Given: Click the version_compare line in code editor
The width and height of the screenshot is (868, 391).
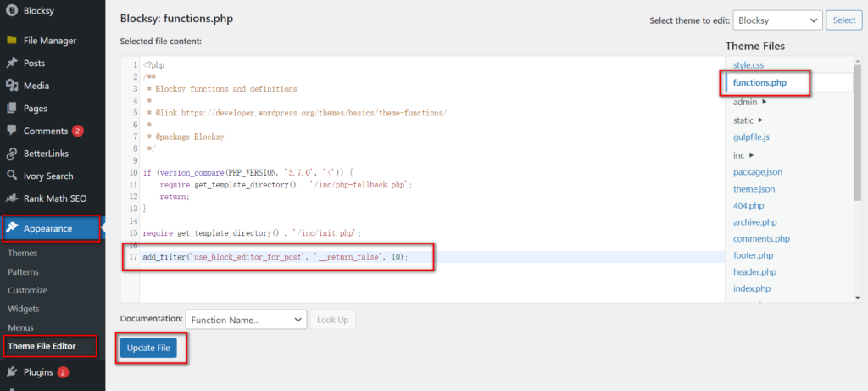Looking at the screenshot, I should coord(248,172).
